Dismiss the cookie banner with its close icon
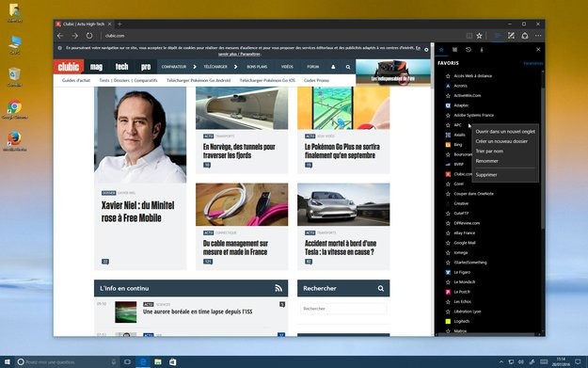This screenshot has width=588, height=368. [426, 50]
